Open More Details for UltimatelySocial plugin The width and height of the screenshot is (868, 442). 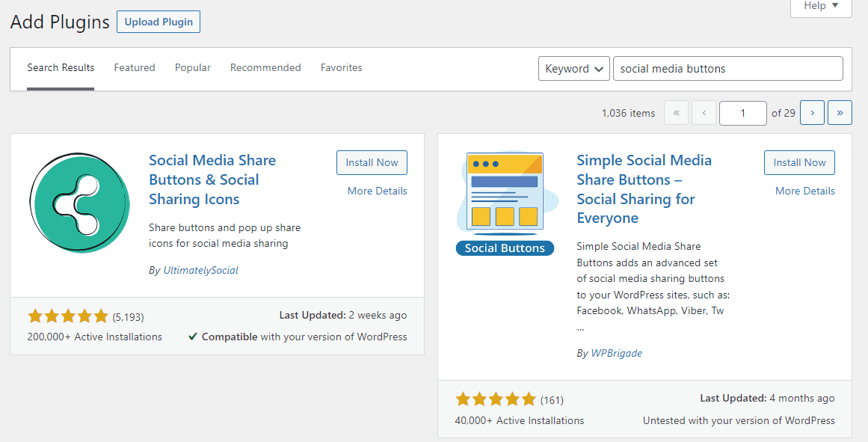coord(377,191)
